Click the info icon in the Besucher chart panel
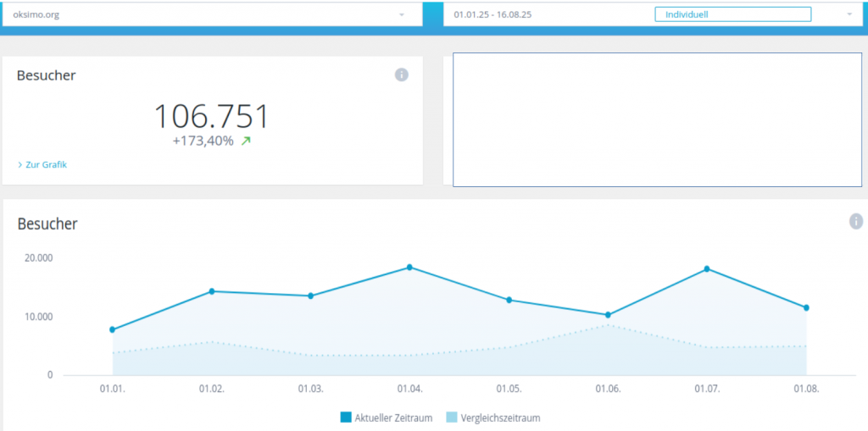The width and height of the screenshot is (868, 431). (x=856, y=221)
